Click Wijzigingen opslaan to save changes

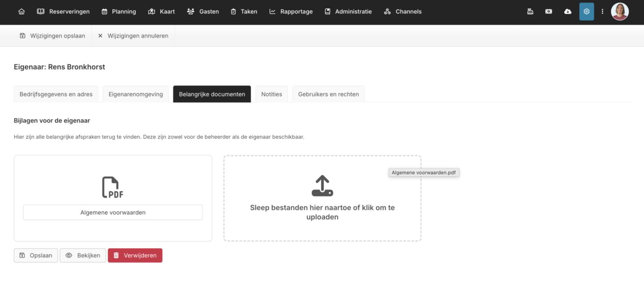(x=52, y=36)
